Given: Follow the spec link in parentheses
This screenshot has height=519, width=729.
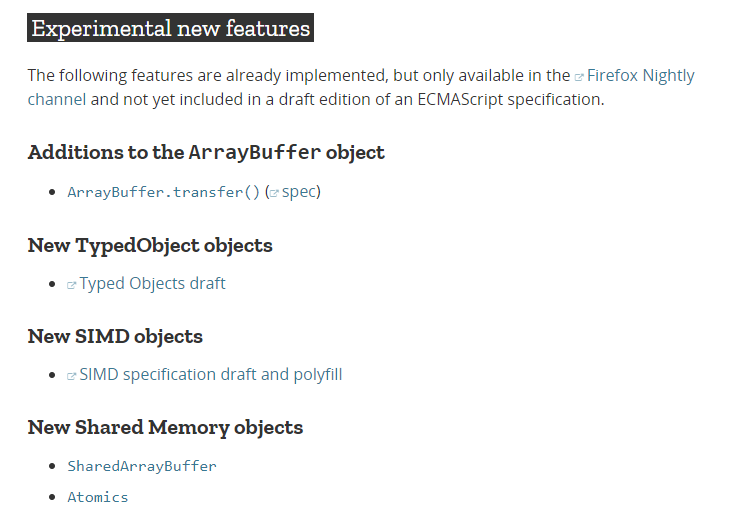Looking at the screenshot, I should [x=299, y=191].
